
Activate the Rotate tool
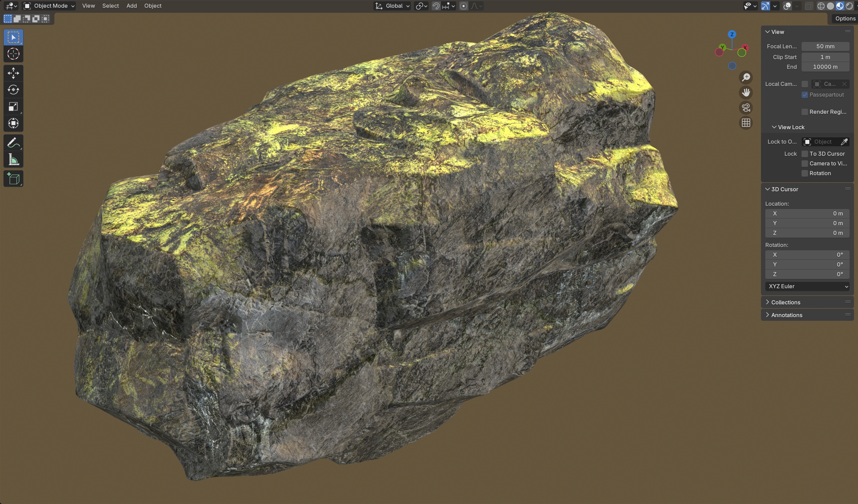point(13,90)
